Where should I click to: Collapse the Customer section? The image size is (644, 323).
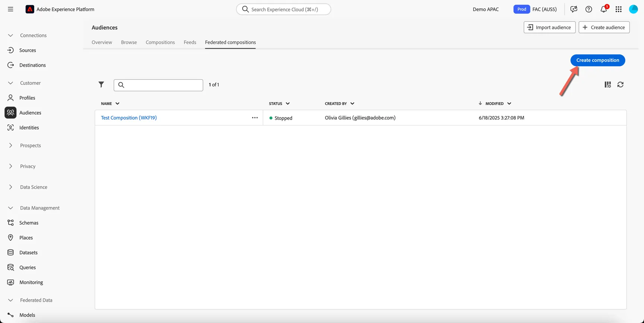pos(10,83)
